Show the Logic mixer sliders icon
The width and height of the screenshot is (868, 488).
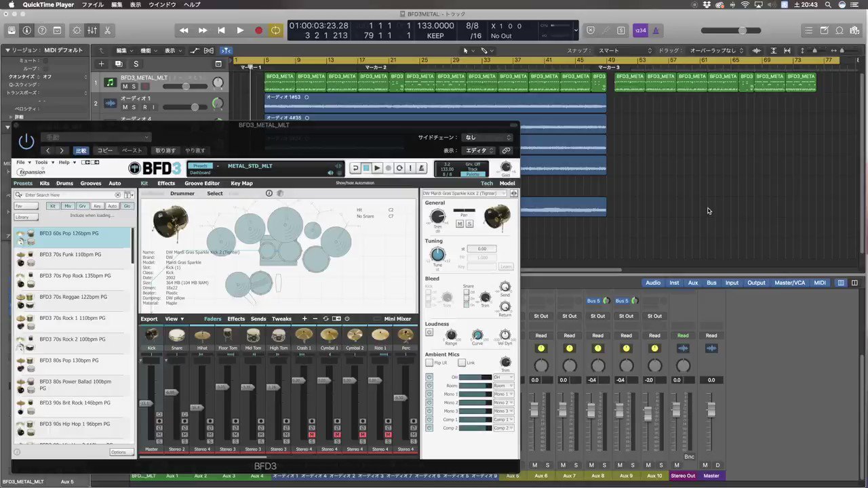coord(92,30)
